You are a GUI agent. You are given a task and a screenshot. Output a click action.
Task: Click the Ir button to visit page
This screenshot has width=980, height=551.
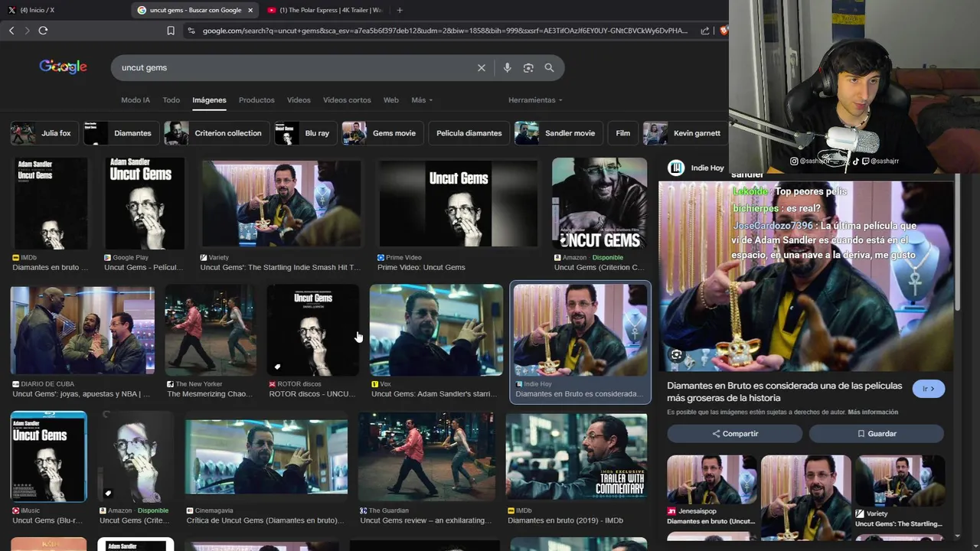click(929, 389)
